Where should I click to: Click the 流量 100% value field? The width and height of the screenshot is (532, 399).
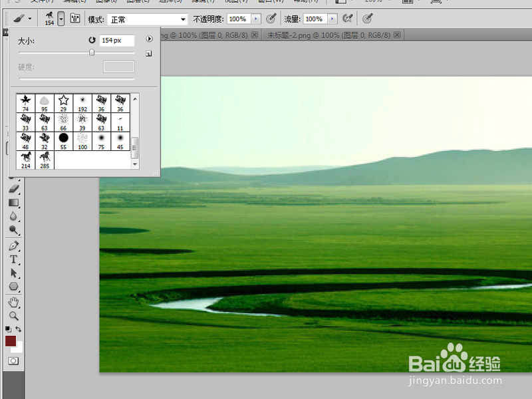(315, 19)
